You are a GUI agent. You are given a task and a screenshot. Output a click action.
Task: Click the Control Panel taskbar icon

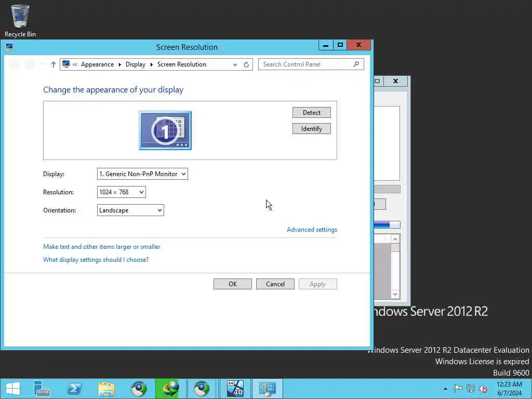click(x=268, y=389)
